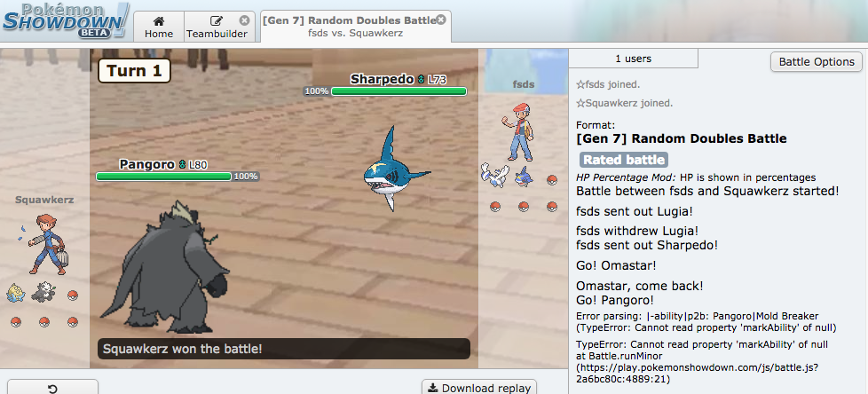Click 'Squawkerz won the battle!' message

tap(284, 349)
